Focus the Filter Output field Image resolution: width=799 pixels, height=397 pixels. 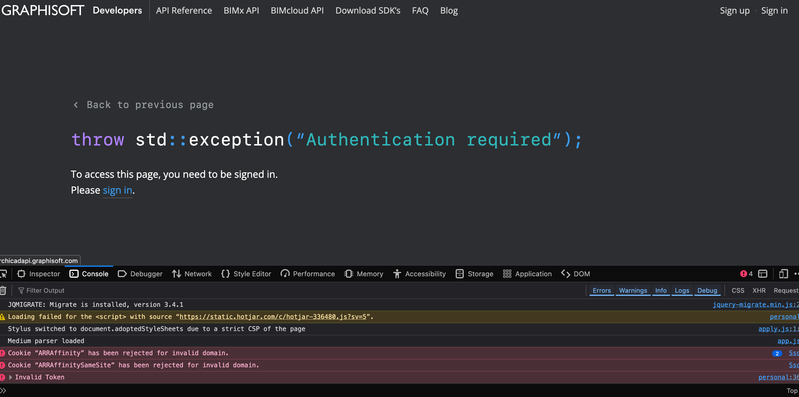pos(301,290)
